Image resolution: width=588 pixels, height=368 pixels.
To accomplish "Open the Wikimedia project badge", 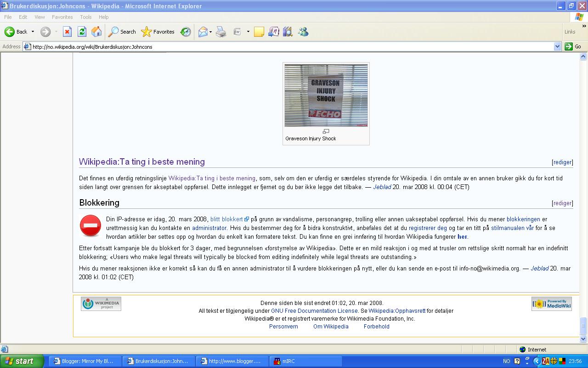I will point(101,304).
